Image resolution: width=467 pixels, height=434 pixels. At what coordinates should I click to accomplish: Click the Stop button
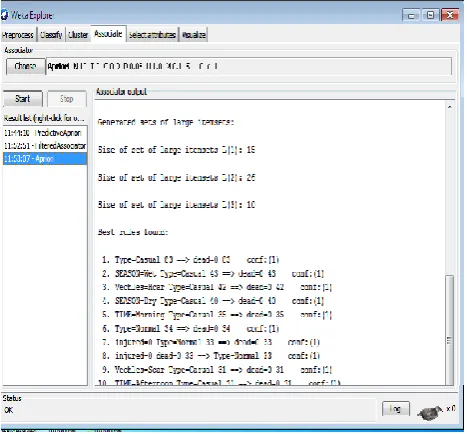pyautogui.click(x=67, y=99)
